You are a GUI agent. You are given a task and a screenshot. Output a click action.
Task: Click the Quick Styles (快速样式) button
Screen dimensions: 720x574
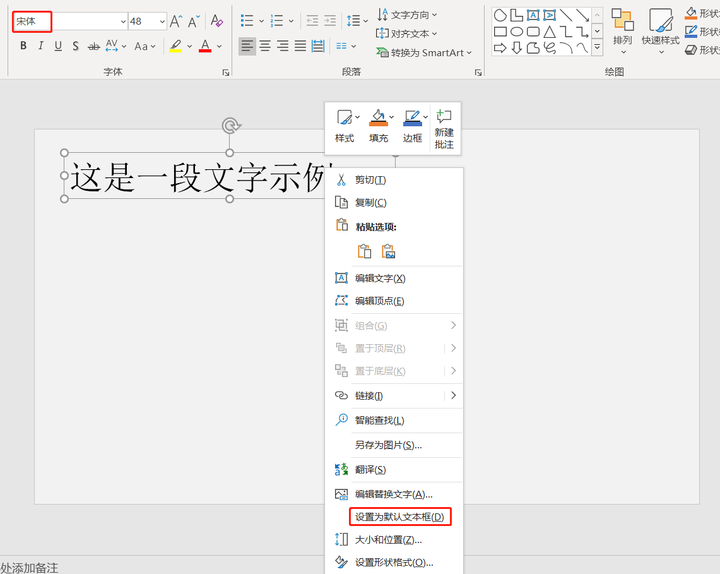tap(660, 30)
